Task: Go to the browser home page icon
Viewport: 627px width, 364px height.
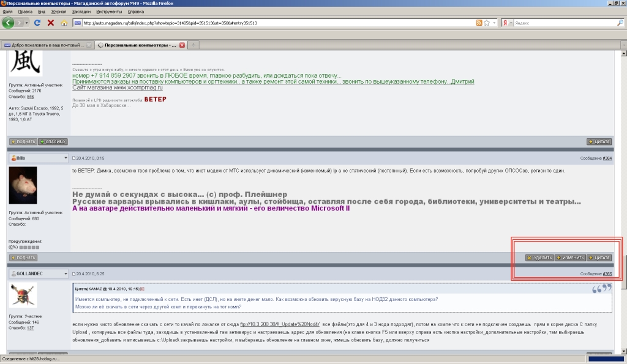Action: 64,23
